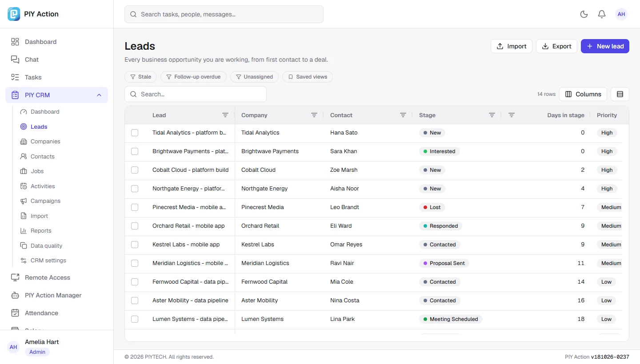Click the Contacts people icon
This screenshot has height=364, width=640.
pyautogui.click(x=24, y=156)
